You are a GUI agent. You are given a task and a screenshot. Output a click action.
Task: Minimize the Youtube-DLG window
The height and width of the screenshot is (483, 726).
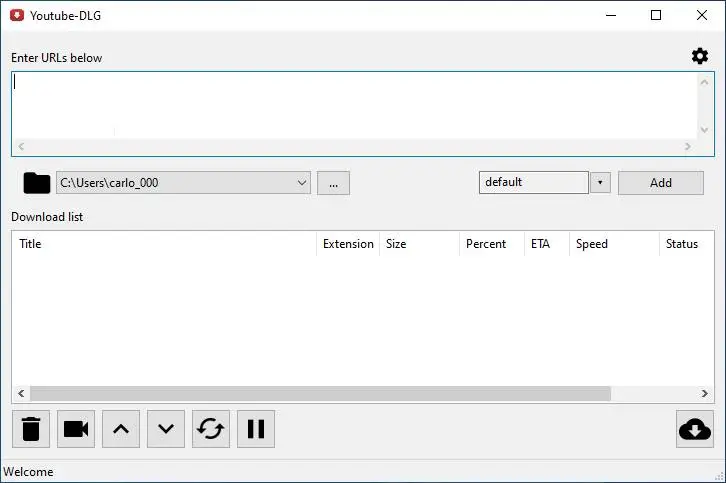pyautogui.click(x=611, y=15)
